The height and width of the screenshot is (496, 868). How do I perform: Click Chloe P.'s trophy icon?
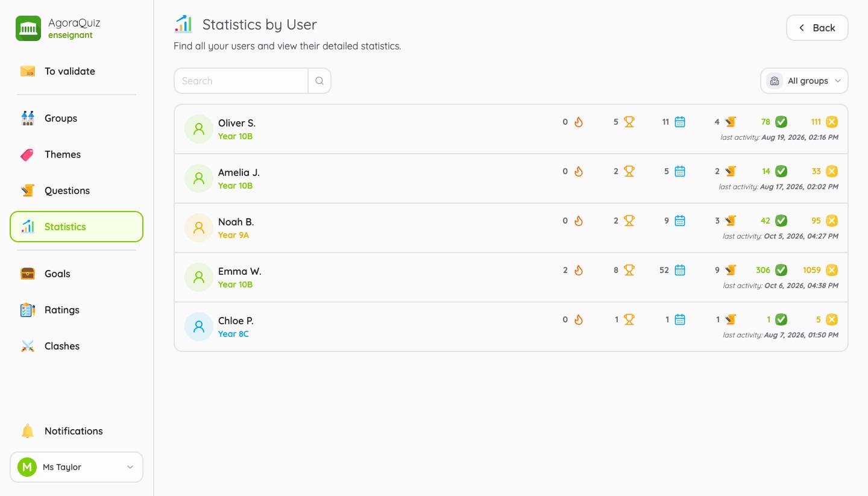pos(629,319)
